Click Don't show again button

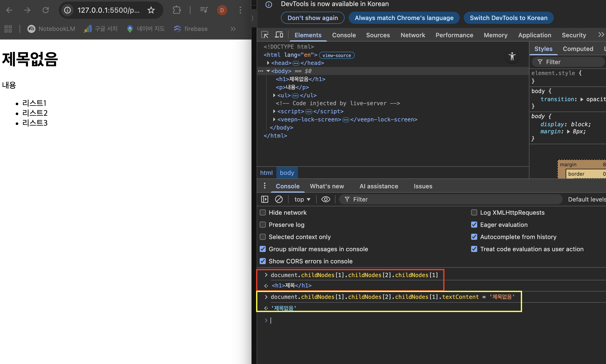312,18
